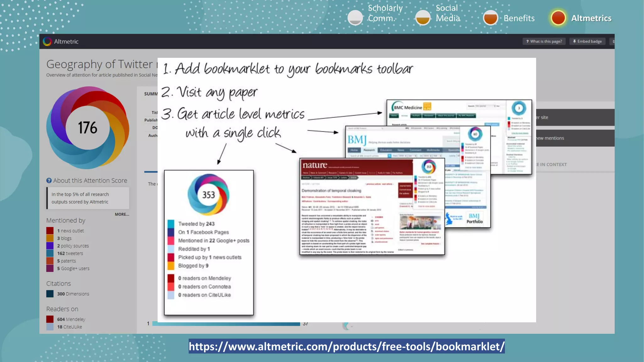The image size is (644, 362).
Task: Open About this Attention Score link
Action: tap(90, 181)
